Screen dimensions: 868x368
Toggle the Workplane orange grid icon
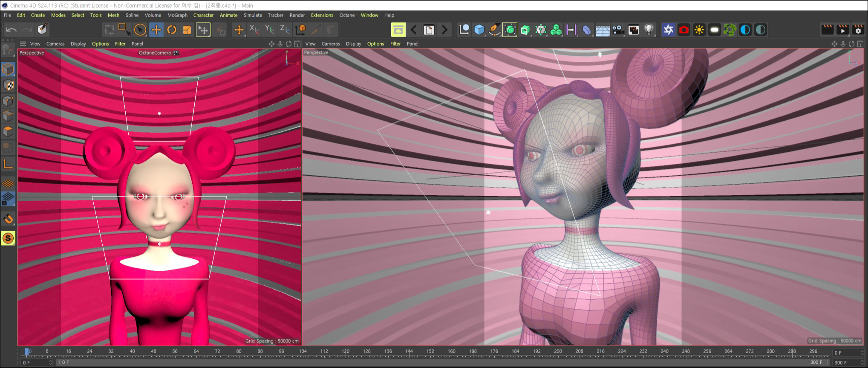8,183
